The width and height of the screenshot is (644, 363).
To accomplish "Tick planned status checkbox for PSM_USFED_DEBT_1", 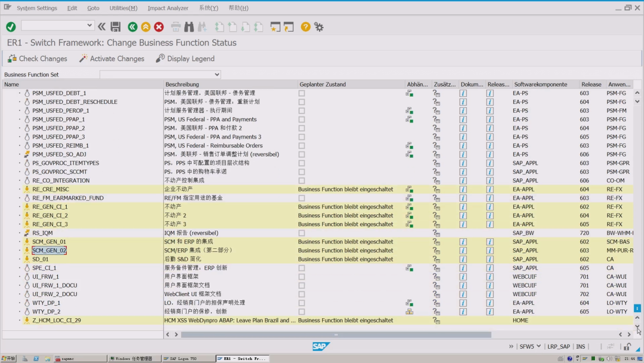I will click(302, 93).
